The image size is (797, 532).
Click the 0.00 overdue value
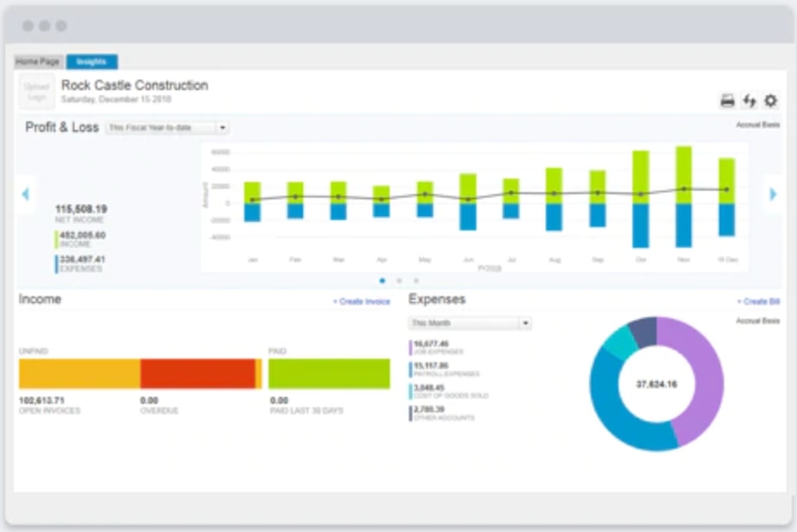click(x=149, y=401)
